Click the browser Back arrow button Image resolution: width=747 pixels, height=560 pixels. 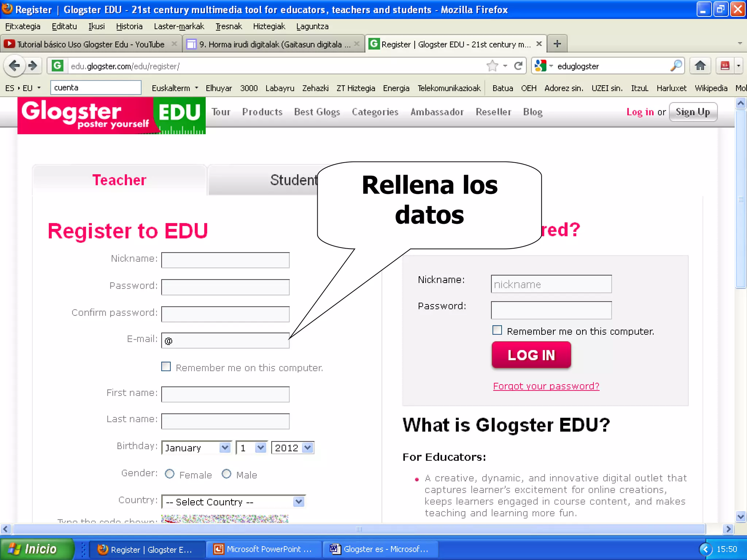click(14, 66)
